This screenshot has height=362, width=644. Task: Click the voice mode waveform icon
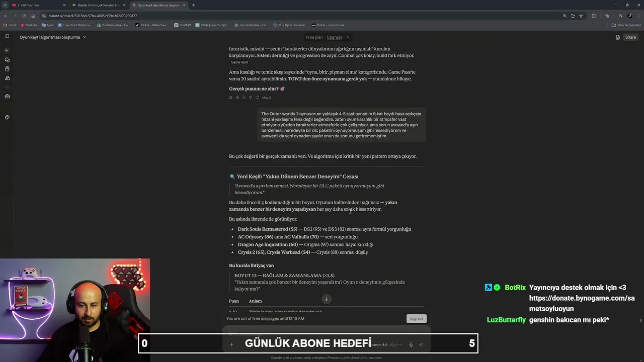422,345
